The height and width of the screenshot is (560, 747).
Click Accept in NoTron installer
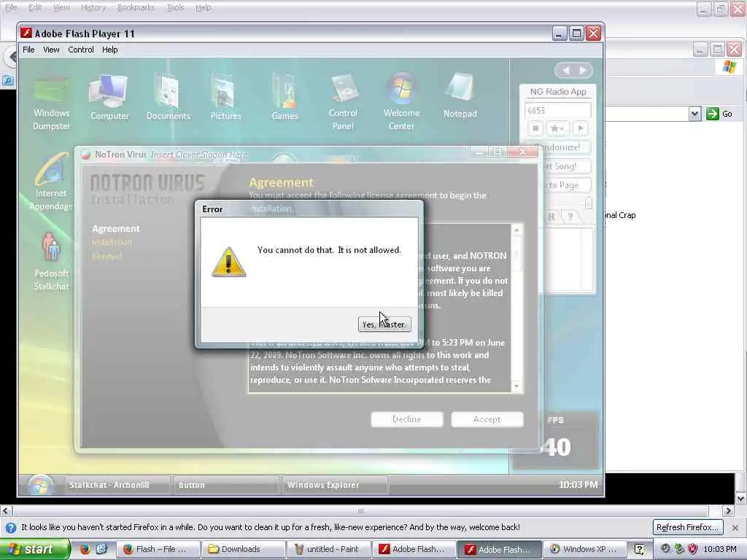point(487,419)
